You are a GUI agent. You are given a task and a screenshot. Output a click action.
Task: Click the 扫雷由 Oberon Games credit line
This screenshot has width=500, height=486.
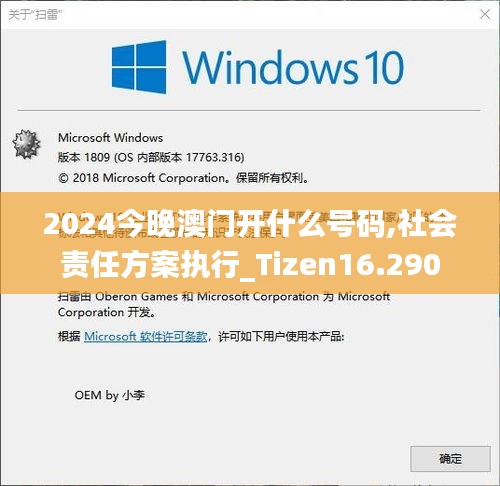click(224, 296)
